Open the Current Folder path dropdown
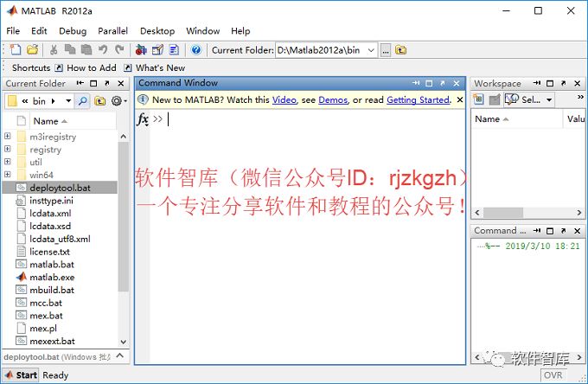This screenshot has height=384, width=588. [x=371, y=50]
